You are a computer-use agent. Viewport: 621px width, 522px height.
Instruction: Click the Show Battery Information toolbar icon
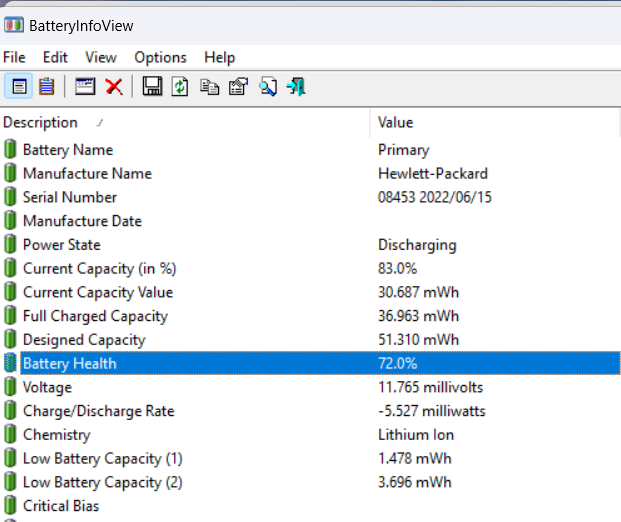pos(19,86)
